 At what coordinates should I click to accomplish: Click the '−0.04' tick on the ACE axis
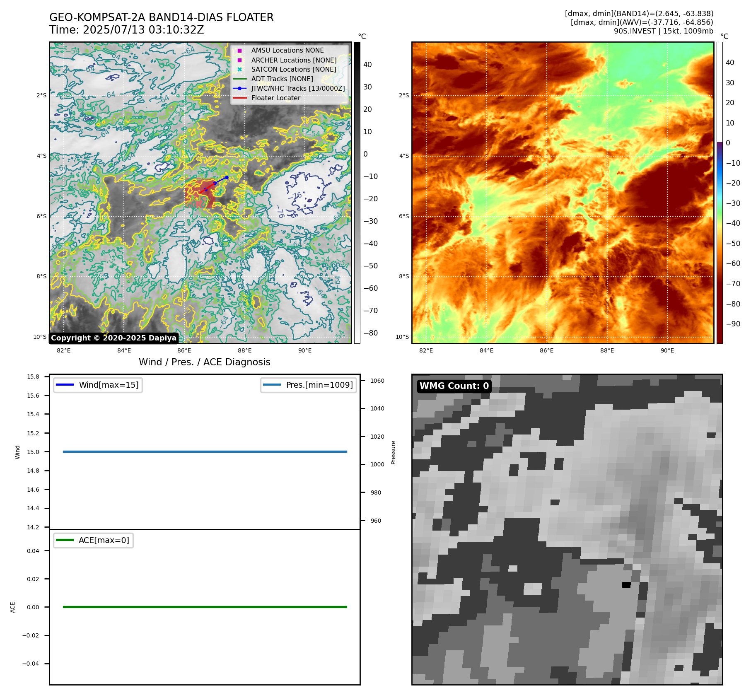point(31,664)
